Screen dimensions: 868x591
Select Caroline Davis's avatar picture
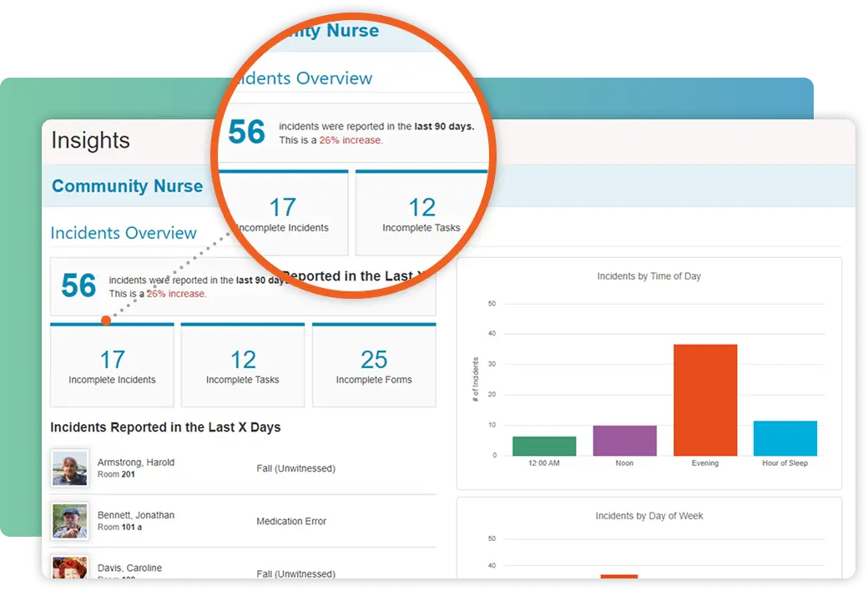pos(69,568)
